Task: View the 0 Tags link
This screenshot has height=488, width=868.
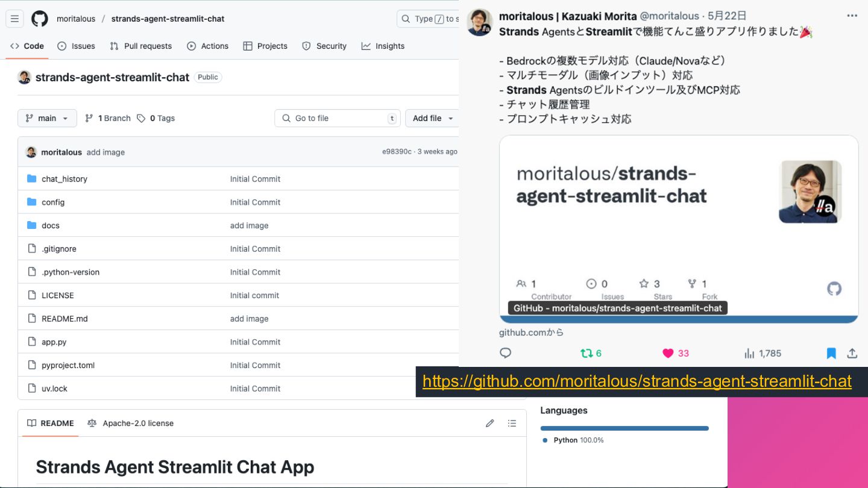Action: (156, 118)
